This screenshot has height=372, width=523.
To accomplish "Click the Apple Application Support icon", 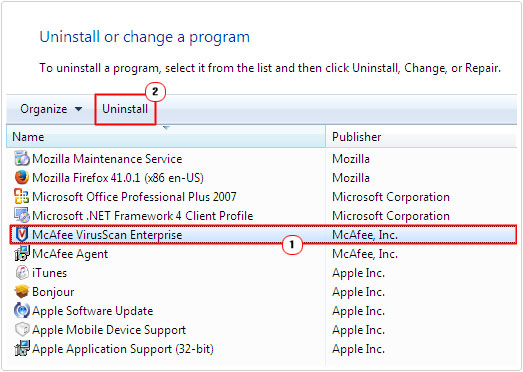I will [x=22, y=349].
